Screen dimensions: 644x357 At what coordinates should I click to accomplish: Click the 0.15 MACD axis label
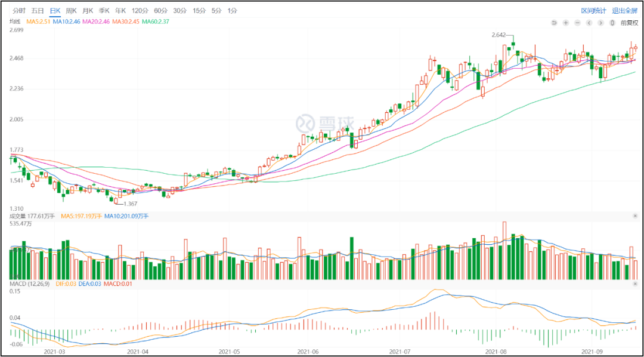(x=15, y=291)
